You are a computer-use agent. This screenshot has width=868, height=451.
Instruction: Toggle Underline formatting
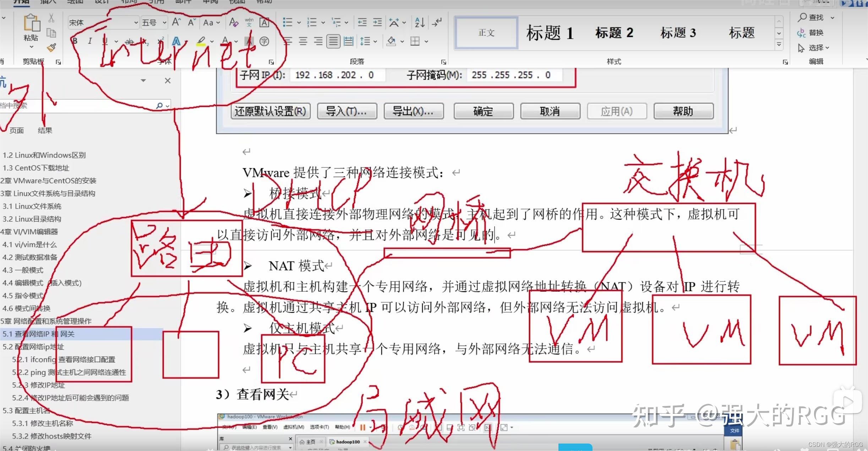[105, 41]
